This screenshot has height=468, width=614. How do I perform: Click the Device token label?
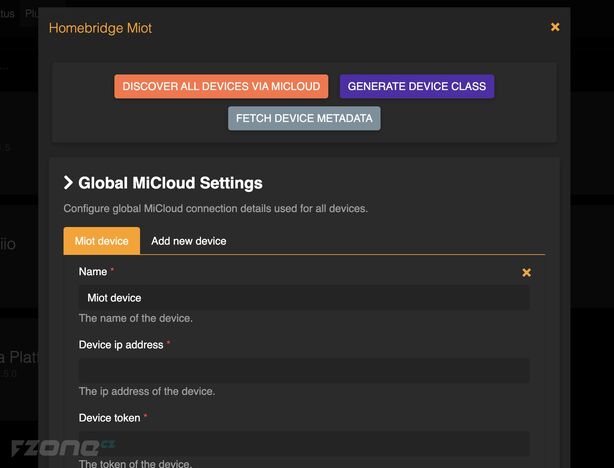click(x=109, y=417)
